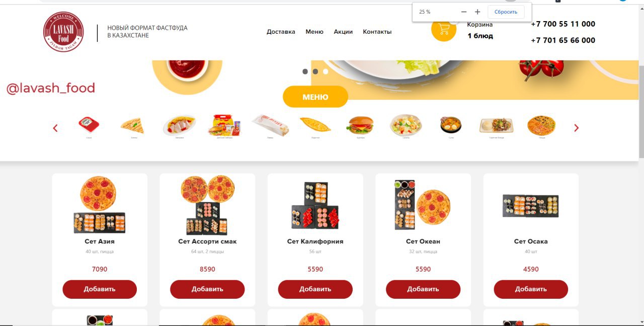This screenshot has height=326, width=644.
Task: Switch to the first banner slide dot
Action: tap(305, 72)
